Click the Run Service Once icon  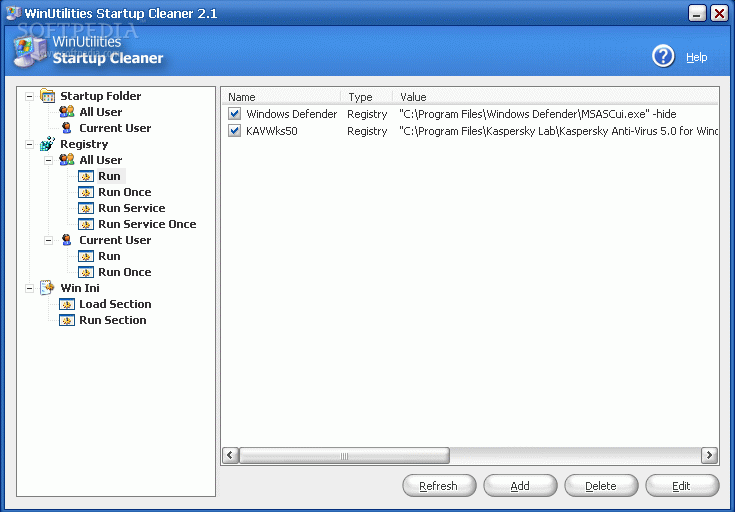click(86, 224)
